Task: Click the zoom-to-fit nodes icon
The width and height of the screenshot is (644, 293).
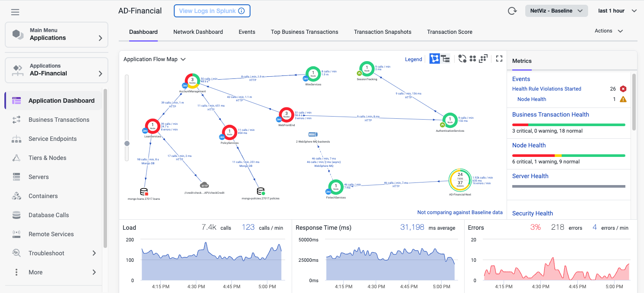Action: 483,59
